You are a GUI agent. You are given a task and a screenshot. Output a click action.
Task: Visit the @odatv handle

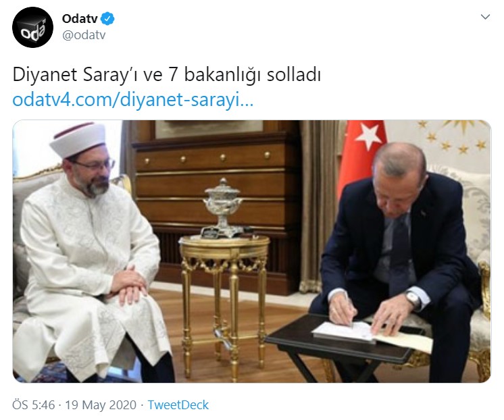(x=84, y=35)
